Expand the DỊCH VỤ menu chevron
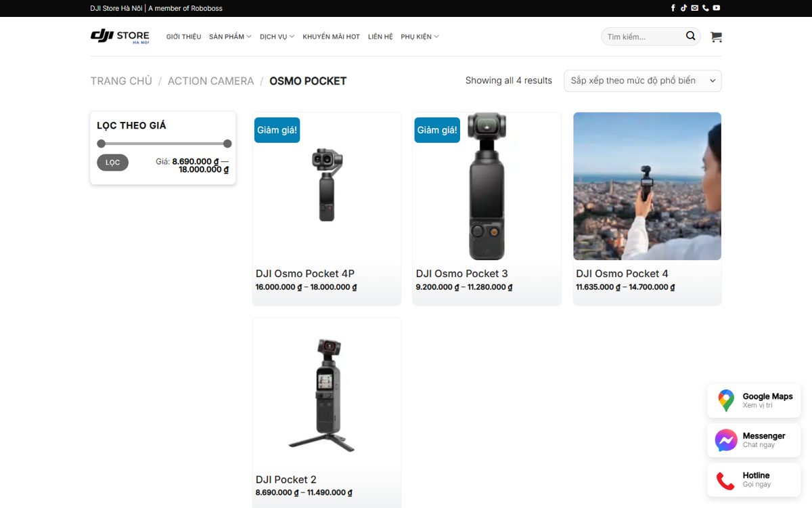 [x=292, y=37]
